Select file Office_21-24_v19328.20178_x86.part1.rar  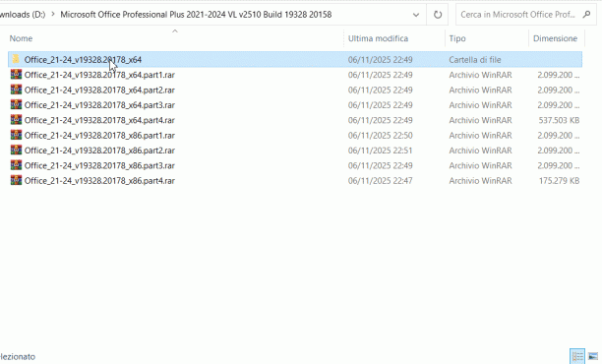[x=99, y=135]
